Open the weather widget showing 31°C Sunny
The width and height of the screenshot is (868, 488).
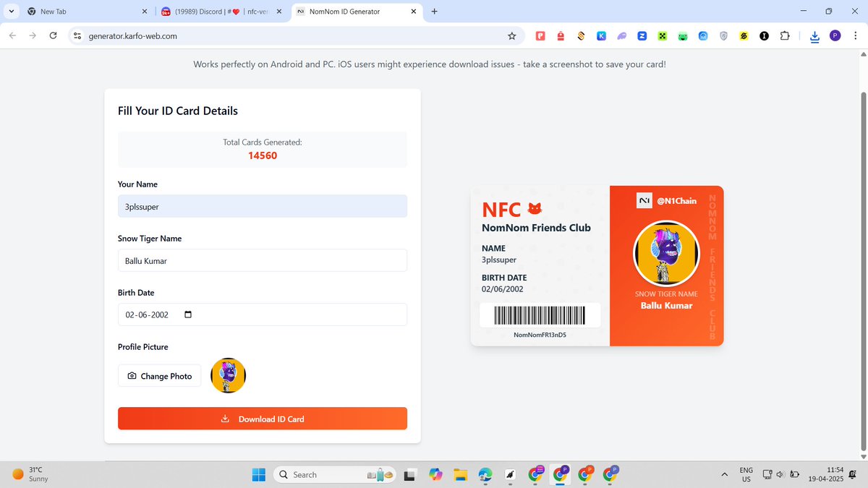pyautogui.click(x=32, y=474)
